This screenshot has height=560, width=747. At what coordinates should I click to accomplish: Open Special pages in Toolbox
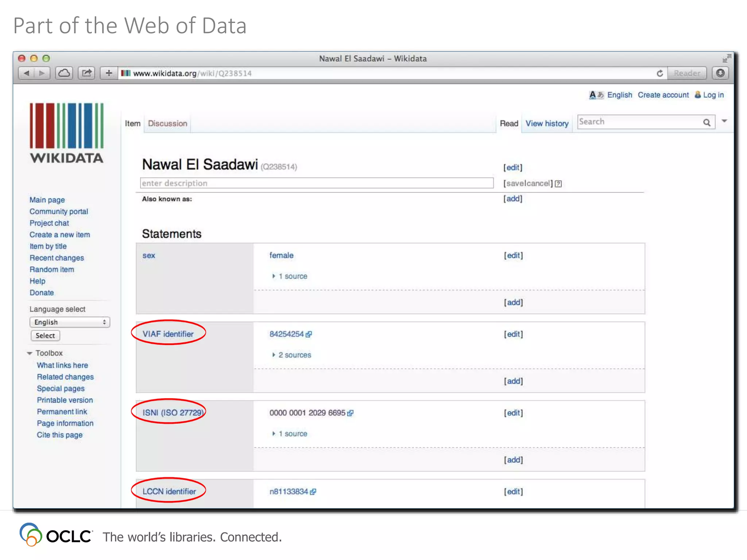coord(61,389)
